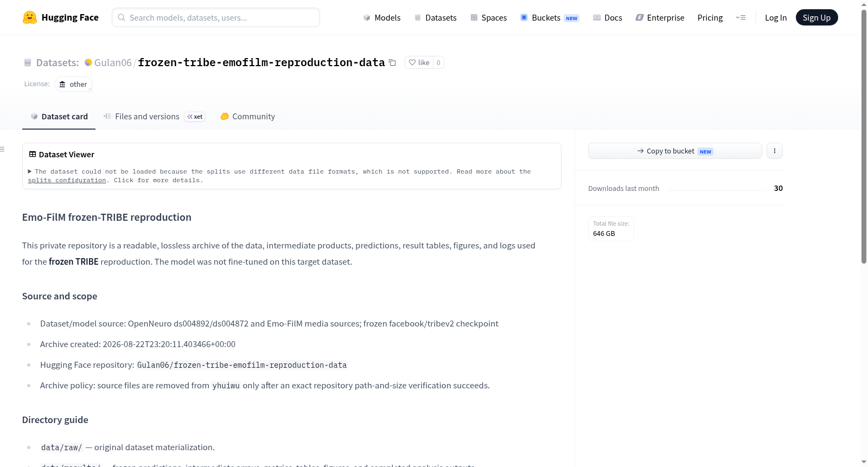The height and width of the screenshot is (467, 868).
Task: Click the xet badge icon
Action: (x=190, y=117)
